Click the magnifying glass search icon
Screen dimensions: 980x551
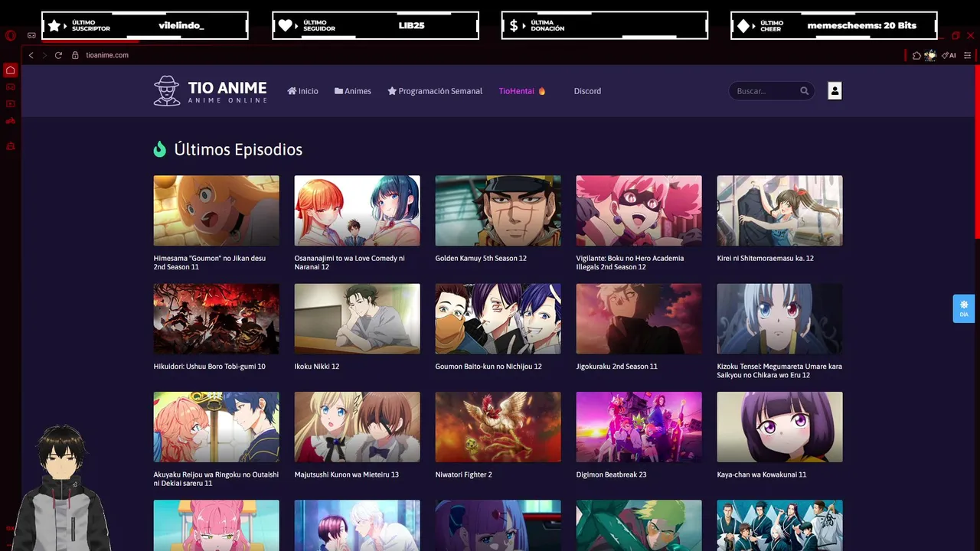[x=804, y=91]
